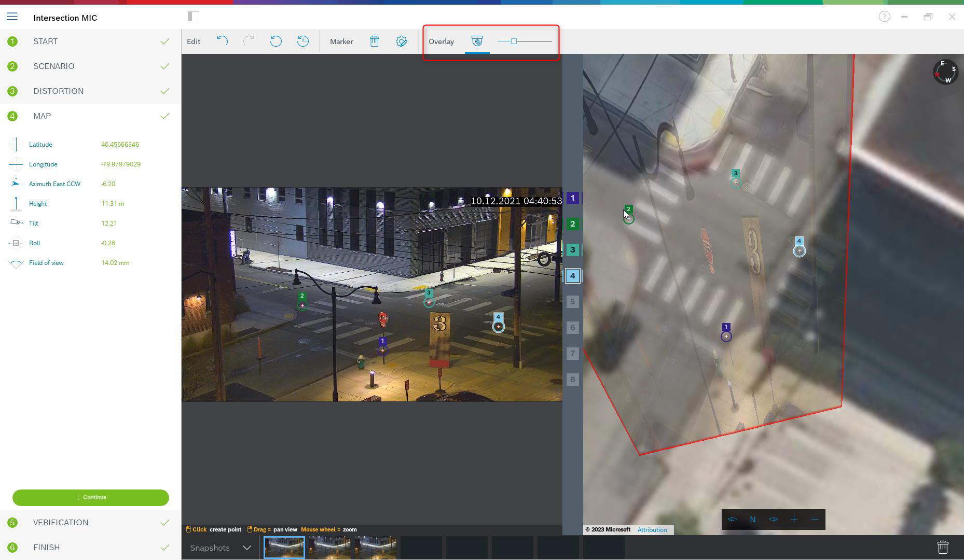Click the N north-orientation map button
Screen dimensions: 964x560
pyautogui.click(x=752, y=520)
